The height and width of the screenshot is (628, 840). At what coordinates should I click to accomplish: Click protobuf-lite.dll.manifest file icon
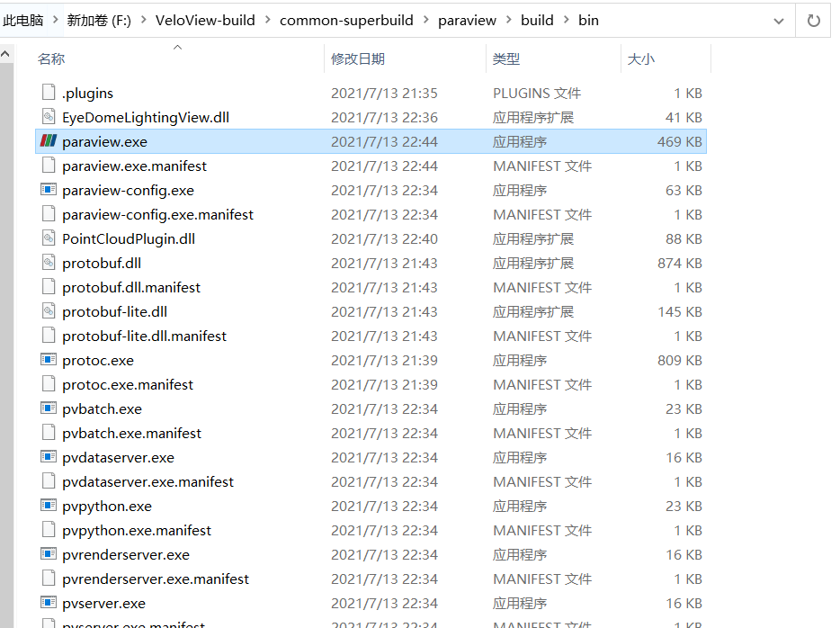tap(49, 335)
